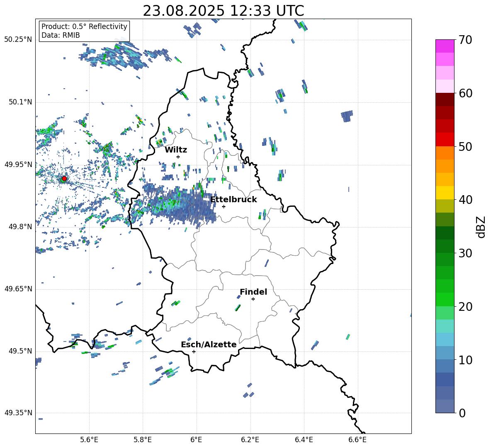Click the 49.35°N latitude label
The height and width of the screenshot is (448, 491).
[18, 413]
